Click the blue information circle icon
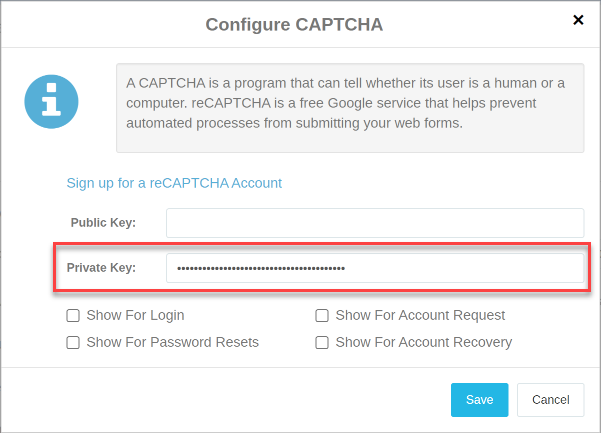The height and width of the screenshot is (433, 601). (51, 102)
